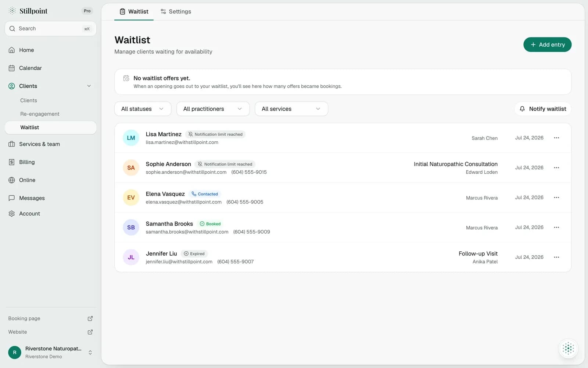Click the Stillpoint logo icon
588x368 pixels.
click(12, 11)
